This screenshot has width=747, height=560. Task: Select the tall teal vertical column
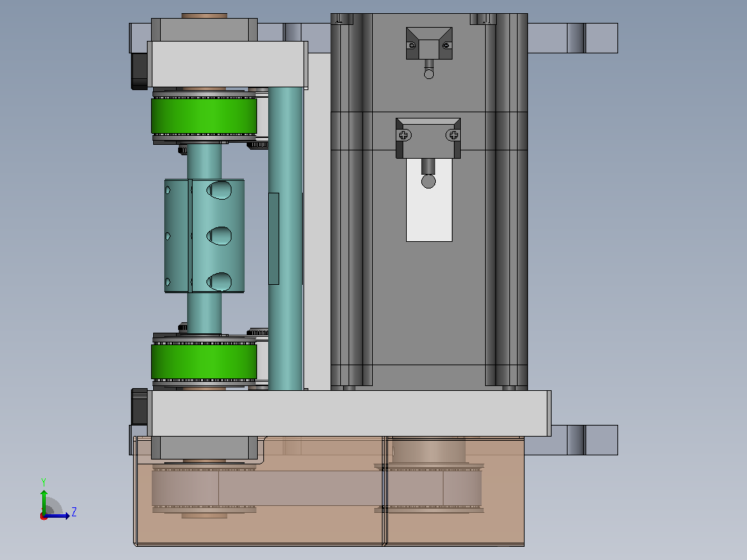[x=285, y=238]
